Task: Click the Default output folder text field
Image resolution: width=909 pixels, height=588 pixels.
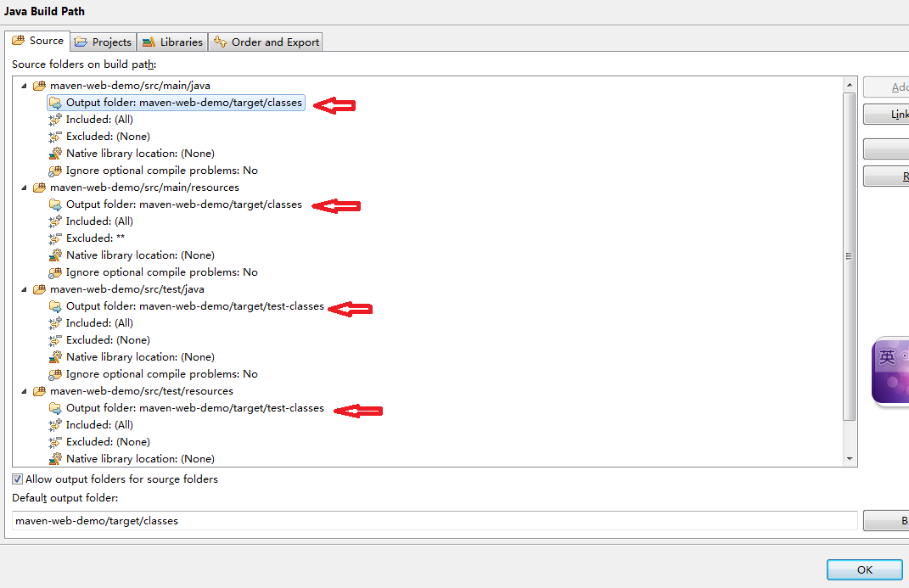Action: 435,520
